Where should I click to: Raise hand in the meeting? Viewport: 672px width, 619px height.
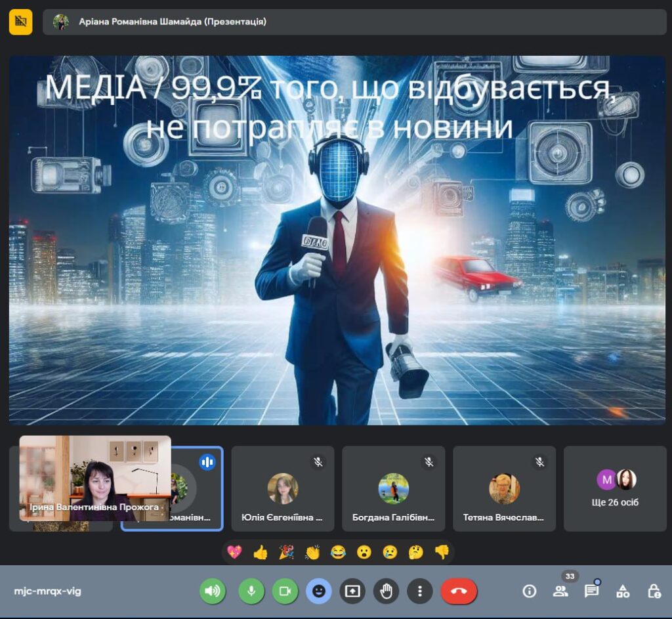coord(387,591)
